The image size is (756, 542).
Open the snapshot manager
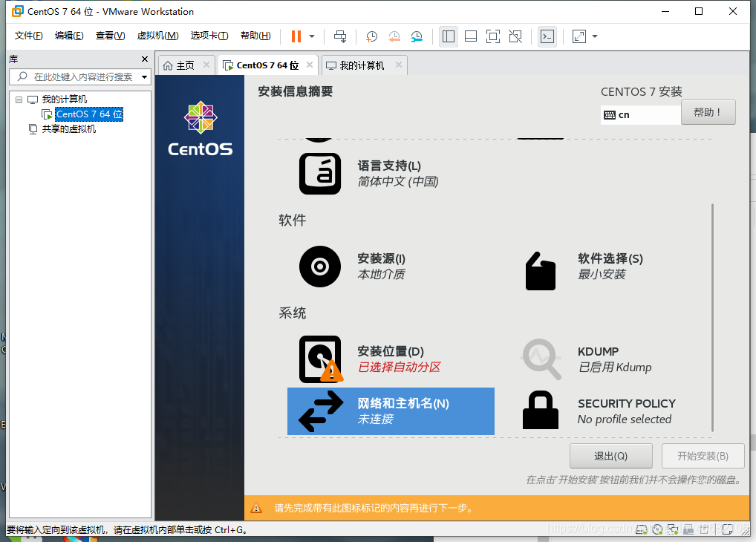[x=417, y=36]
